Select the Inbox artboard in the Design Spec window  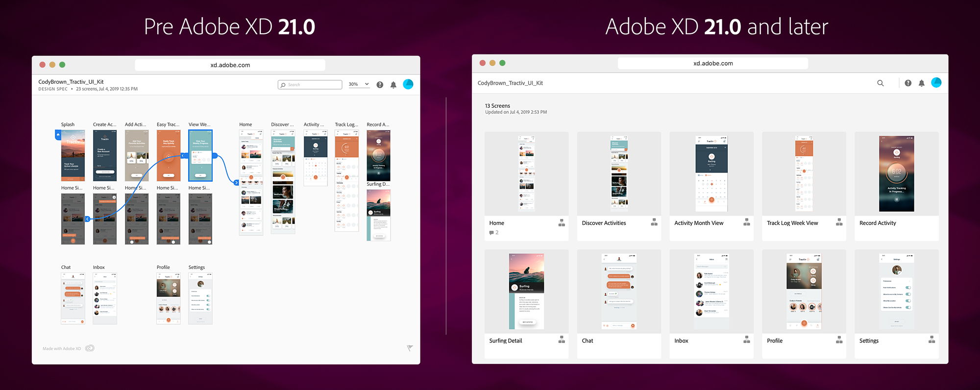105,299
